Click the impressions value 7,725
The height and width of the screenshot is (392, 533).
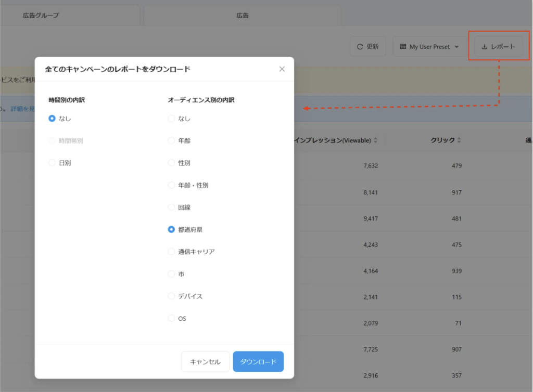pyautogui.click(x=371, y=349)
